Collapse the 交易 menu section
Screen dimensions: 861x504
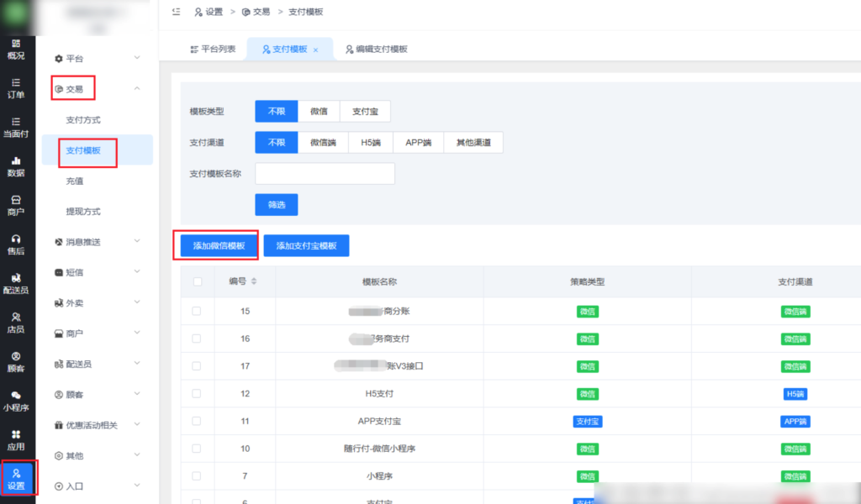pos(76,88)
